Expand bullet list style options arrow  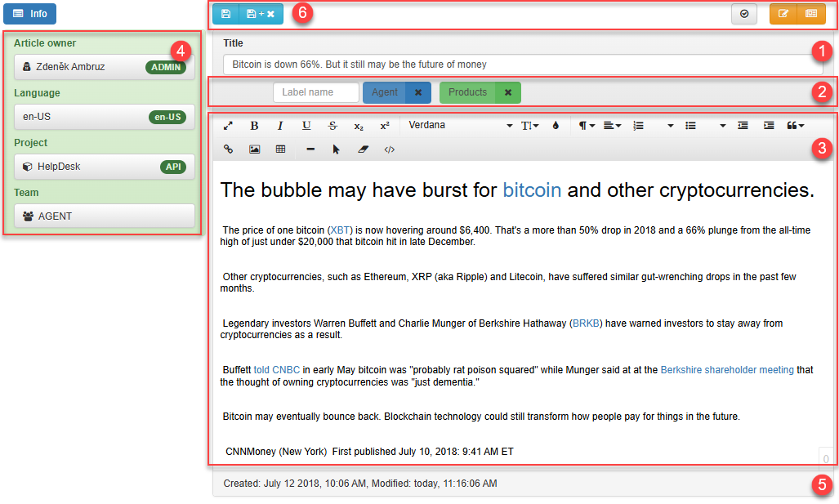coord(722,126)
